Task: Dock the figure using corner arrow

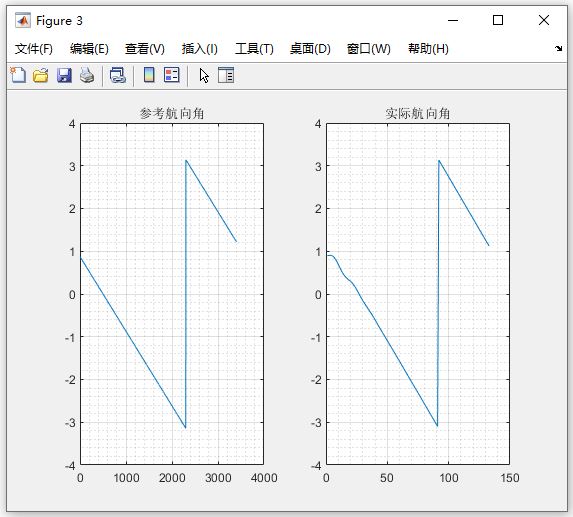Action: (x=558, y=48)
